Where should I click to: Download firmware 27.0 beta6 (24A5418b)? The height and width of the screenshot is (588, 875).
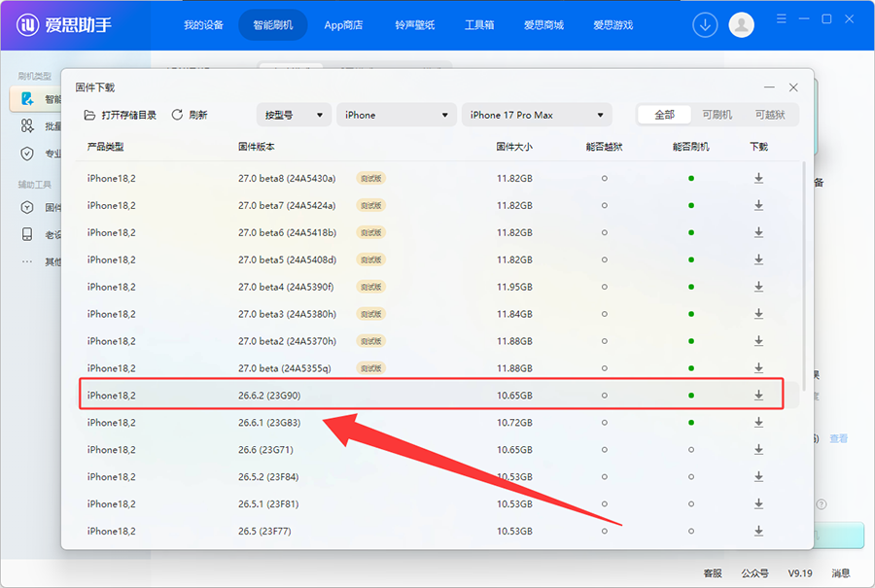[758, 232]
